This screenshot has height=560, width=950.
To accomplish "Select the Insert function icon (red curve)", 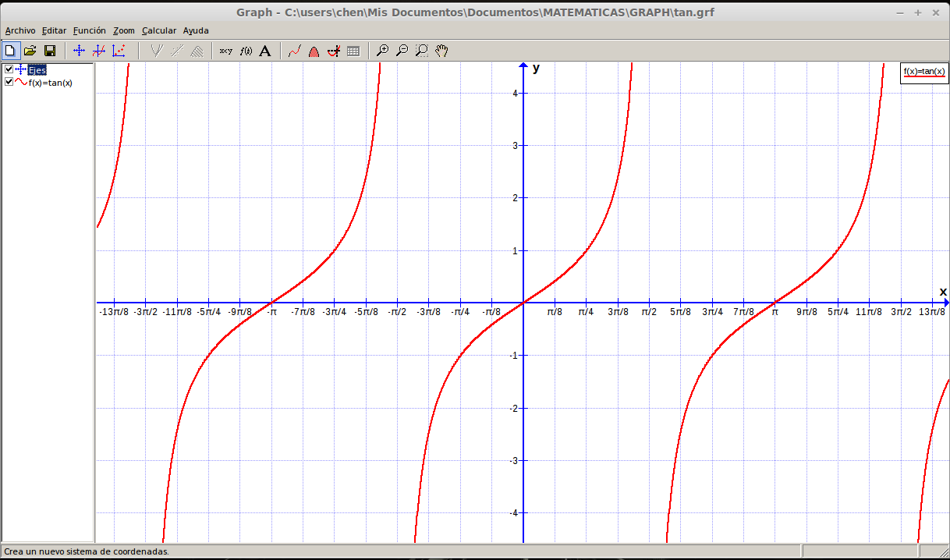I will 295,51.
